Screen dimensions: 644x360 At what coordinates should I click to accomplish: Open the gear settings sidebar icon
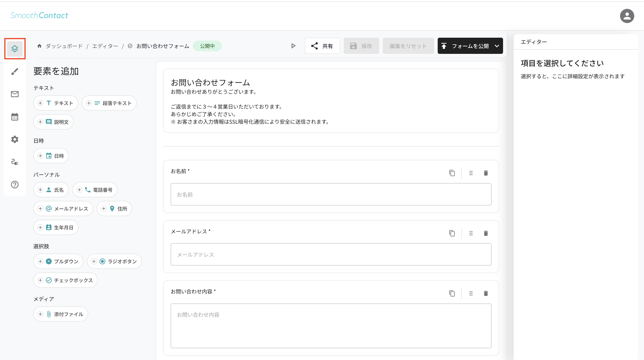15,139
